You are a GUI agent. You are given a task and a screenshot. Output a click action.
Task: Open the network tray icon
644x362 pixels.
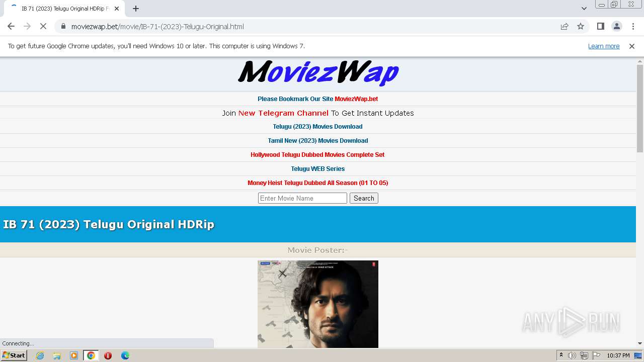[x=584, y=355]
